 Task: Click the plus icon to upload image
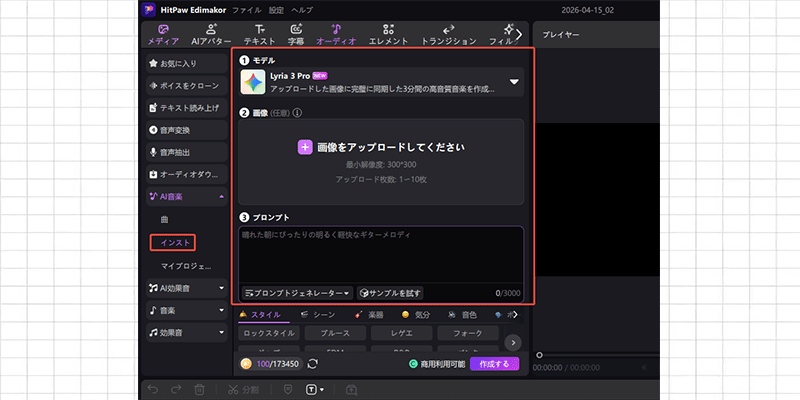point(305,147)
